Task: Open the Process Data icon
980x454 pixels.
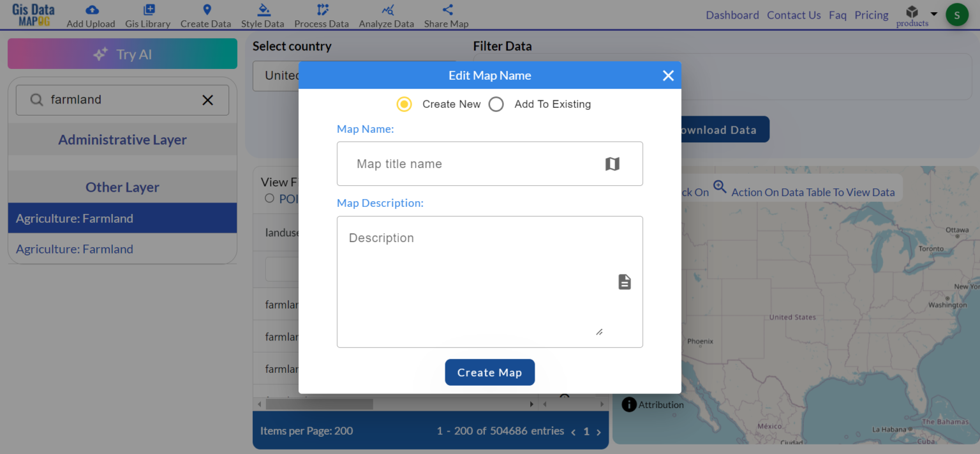Action: [322, 10]
